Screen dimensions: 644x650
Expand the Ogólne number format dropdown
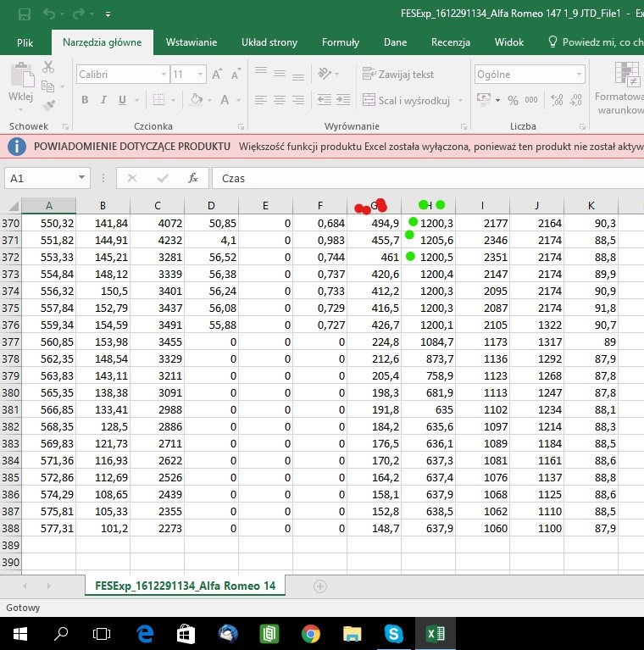point(578,75)
